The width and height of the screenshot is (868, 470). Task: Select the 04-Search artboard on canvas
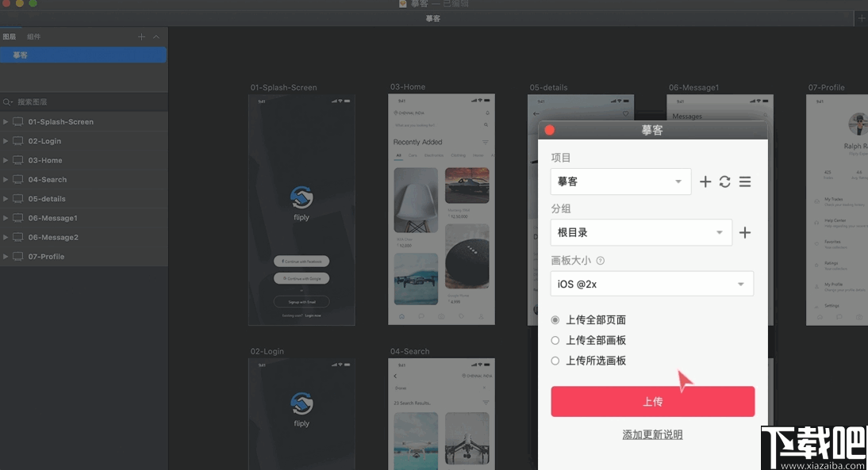click(441, 415)
